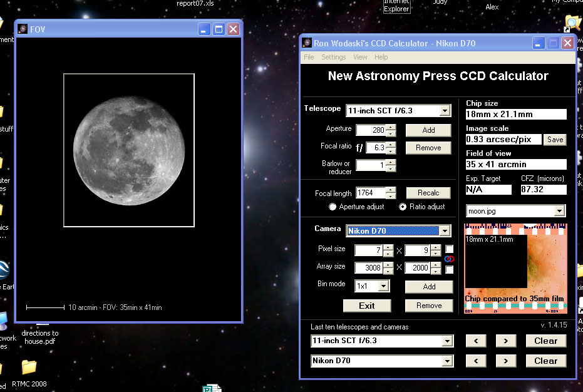
Task: Open the View menu
Action: (360, 57)
